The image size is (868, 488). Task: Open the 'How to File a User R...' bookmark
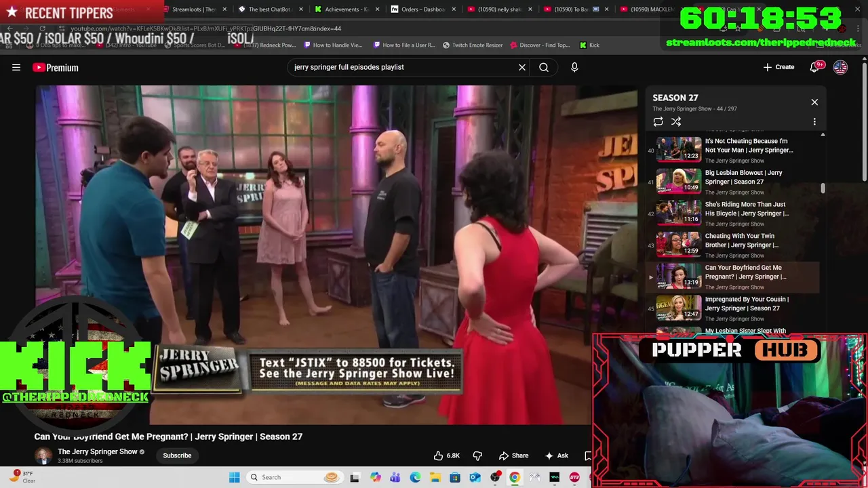point(404,45)
